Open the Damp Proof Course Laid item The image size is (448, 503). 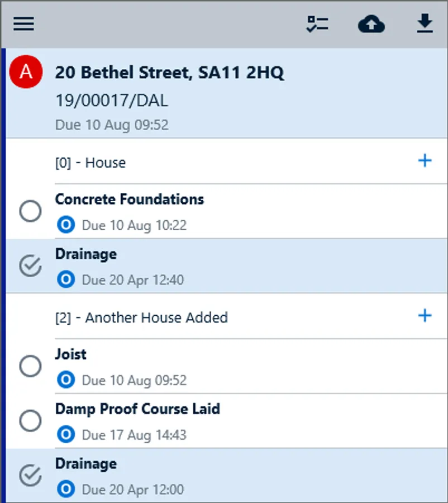click(x=227, y=421)
